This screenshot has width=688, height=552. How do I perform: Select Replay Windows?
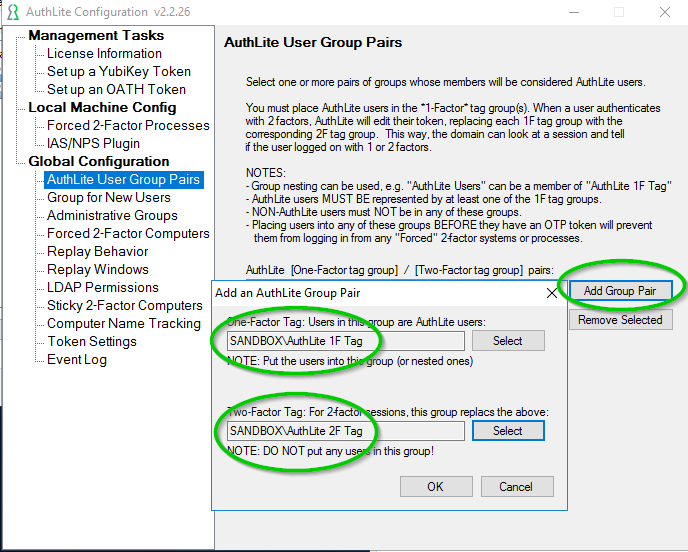point(98,269)
